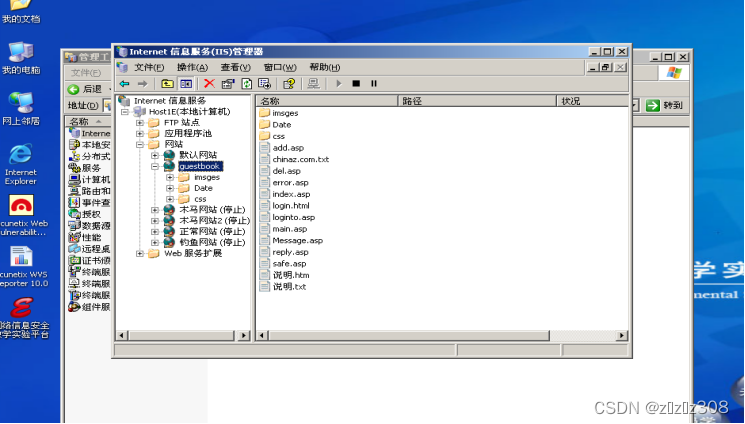Expand the FTP 站点 tree node
This screenshot has height=424, width=745.
click(x=140, y=123)
